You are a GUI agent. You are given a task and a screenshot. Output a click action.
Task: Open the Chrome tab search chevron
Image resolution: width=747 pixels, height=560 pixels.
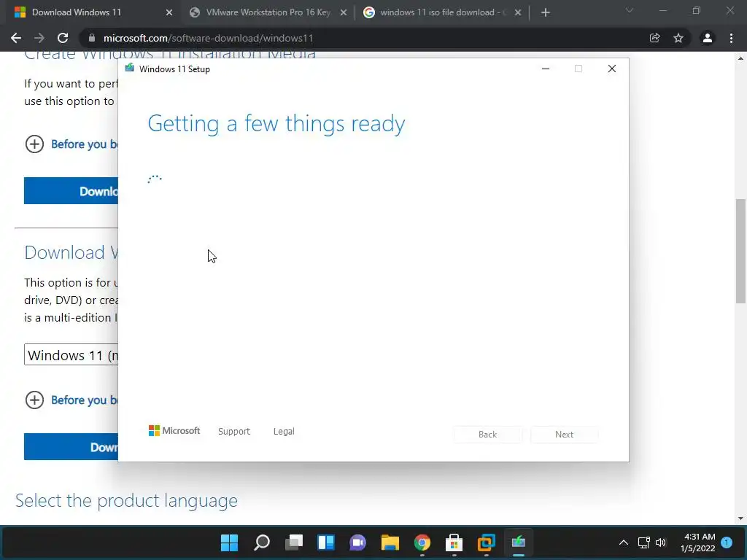point(630,10)
